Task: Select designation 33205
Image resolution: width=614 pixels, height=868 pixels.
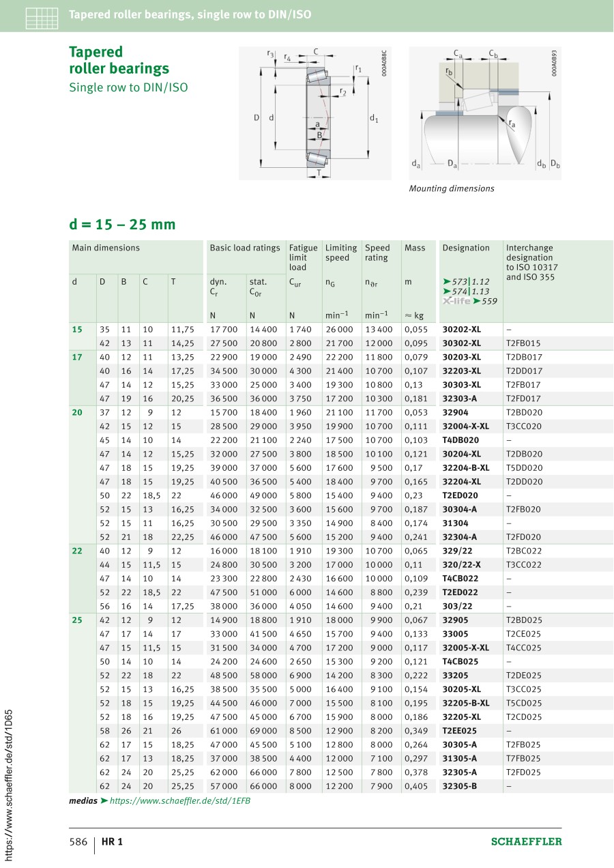Action: [x=454, y=676]
